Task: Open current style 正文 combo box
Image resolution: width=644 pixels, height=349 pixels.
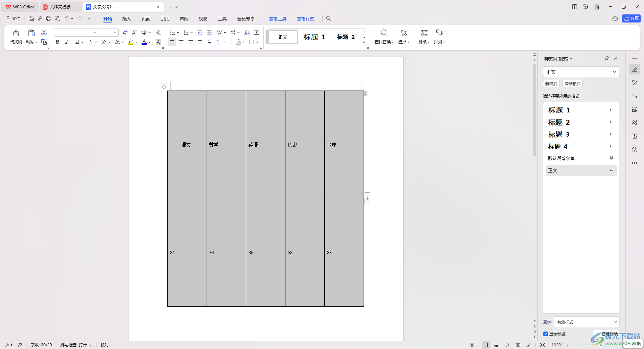Action: point(581,72)
